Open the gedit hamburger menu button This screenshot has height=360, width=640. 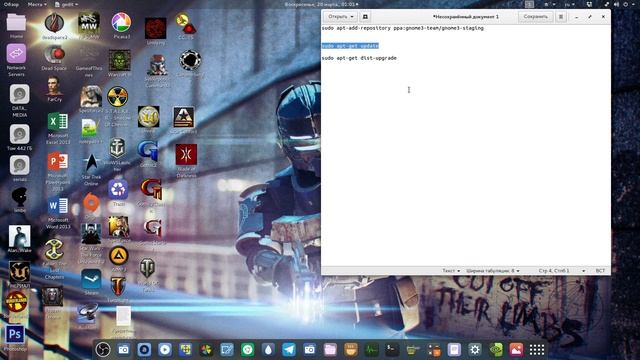pyautogui.click(x=561, y=17)
